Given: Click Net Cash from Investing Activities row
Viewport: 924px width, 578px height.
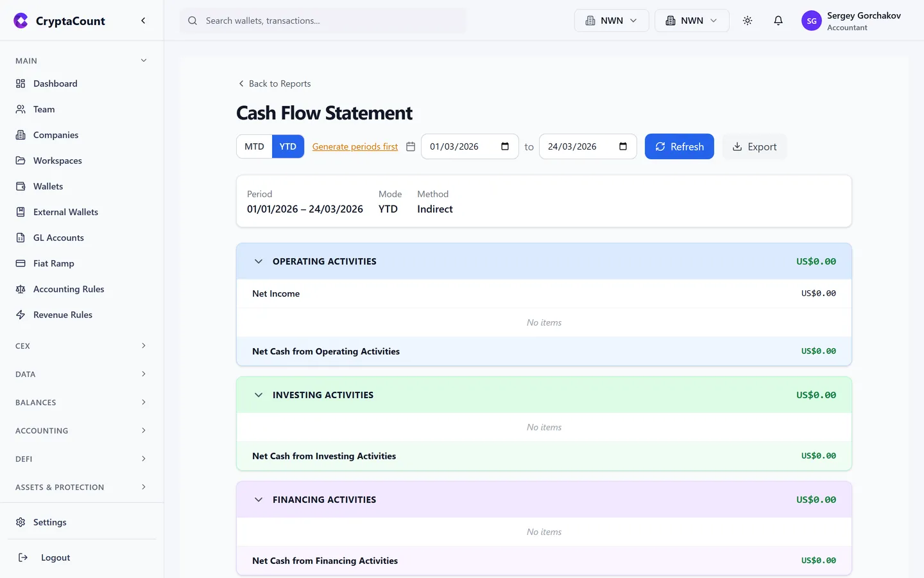Looking at the screenshot, I should [x=544, y=456].
